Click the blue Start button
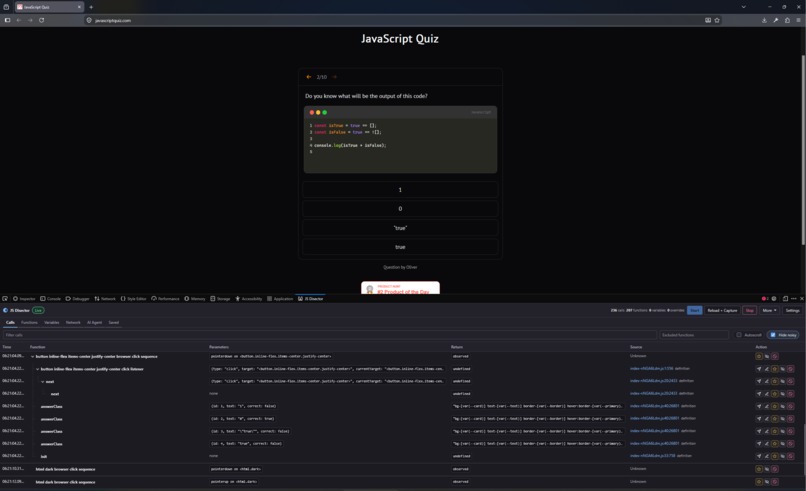 pyautogui.click(x=694, y=311)
